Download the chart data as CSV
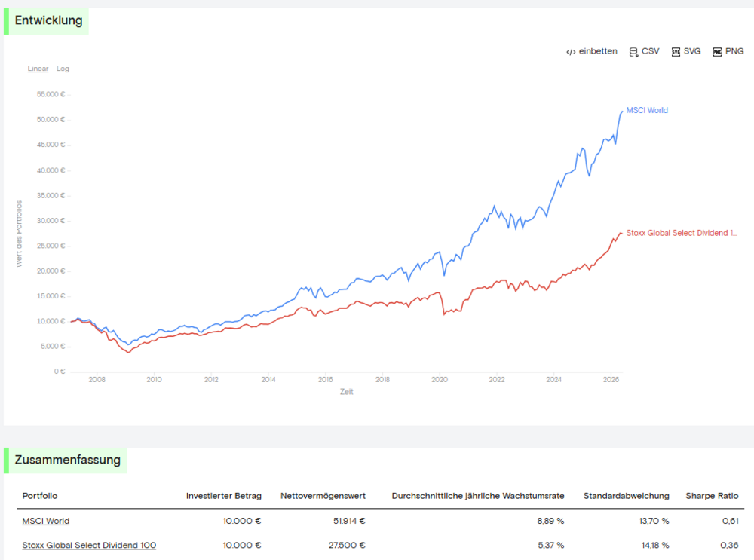754x560 pixels. pyautogui.click(x=650, y=51)
